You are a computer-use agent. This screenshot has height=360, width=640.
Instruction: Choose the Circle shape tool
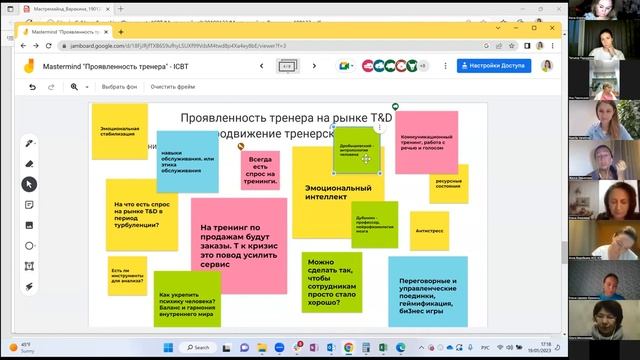coord(29,246)
